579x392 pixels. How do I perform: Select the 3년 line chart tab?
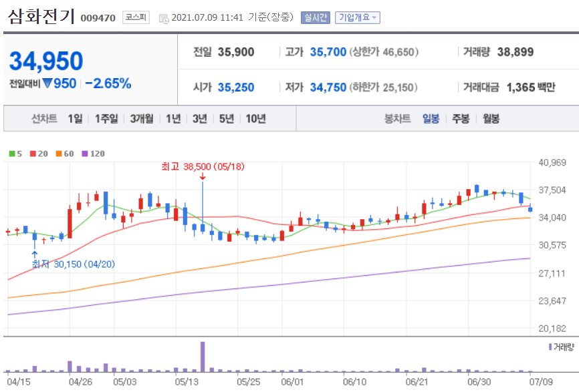click(200, 119)
